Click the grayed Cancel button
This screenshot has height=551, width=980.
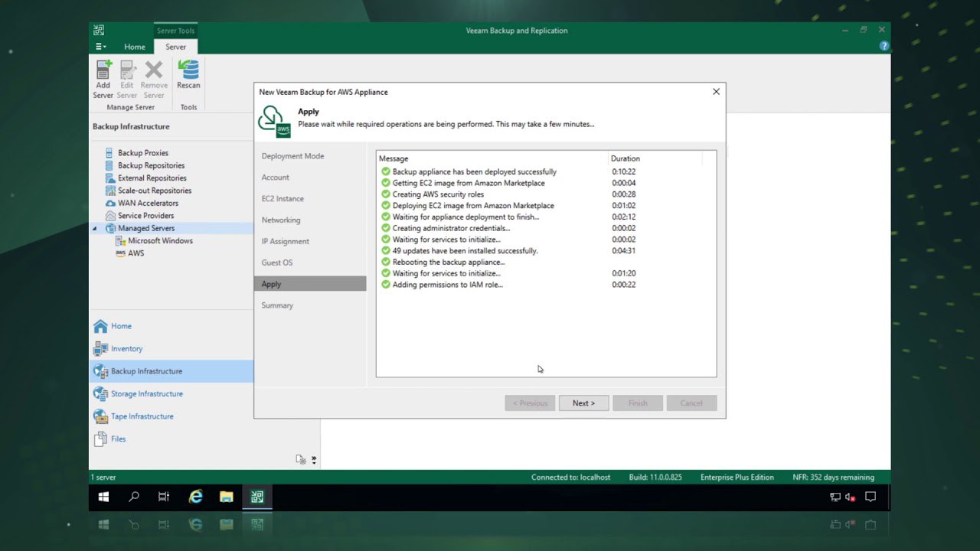tap(691, 403)
